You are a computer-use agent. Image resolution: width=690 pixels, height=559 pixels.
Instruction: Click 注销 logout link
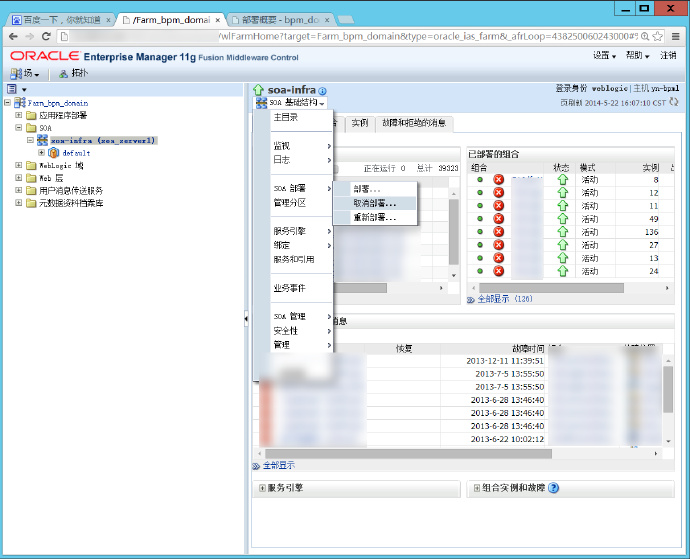668,55
